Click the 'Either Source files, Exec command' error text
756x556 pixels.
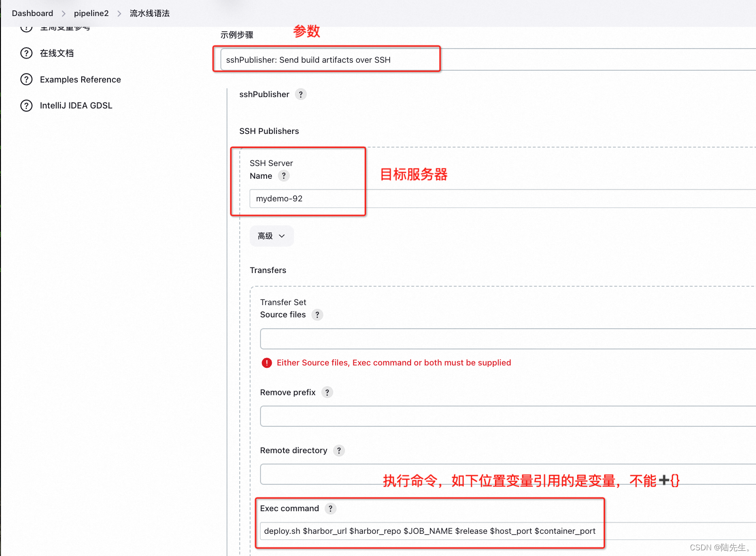tap(394, 363)
